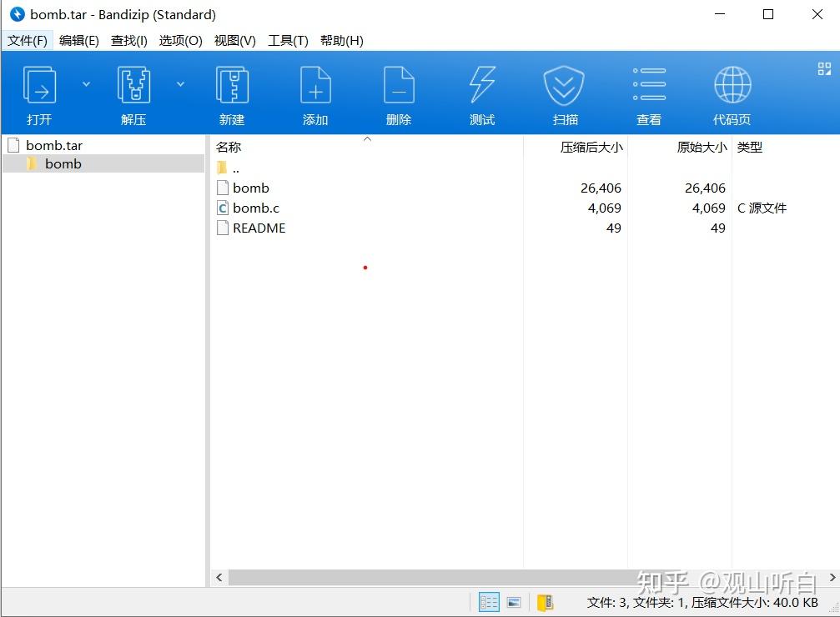Click the archive info icon in status bar

coord(545,603)
